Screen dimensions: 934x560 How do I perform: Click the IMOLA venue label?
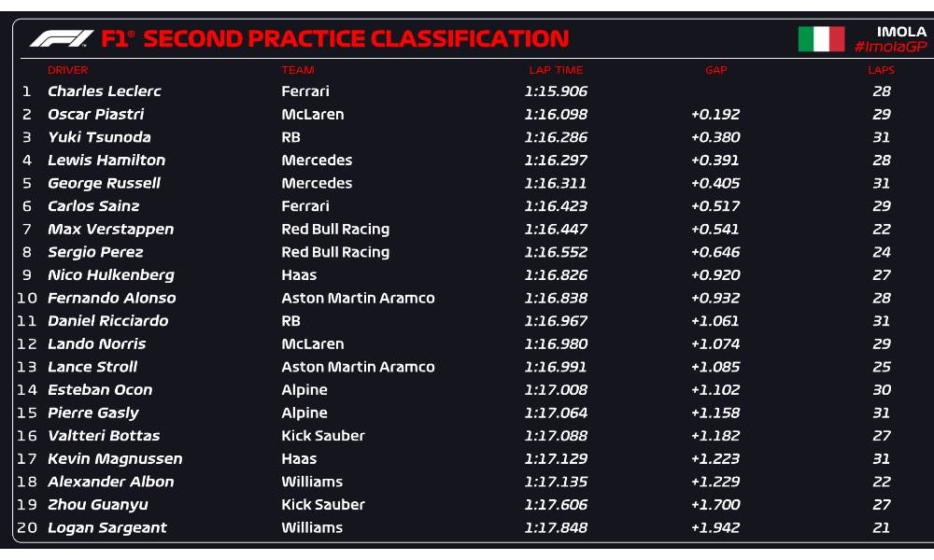click(x=901, y=32)
